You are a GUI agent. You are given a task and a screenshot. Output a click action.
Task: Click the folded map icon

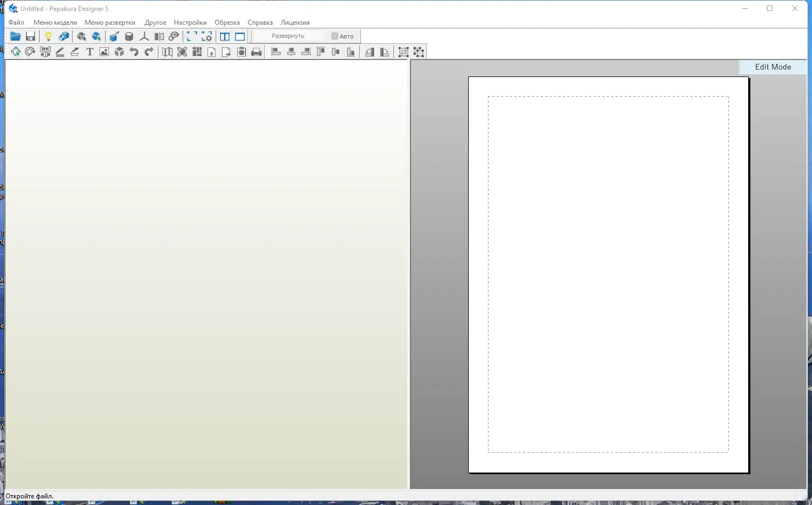(x=167, y=52)
